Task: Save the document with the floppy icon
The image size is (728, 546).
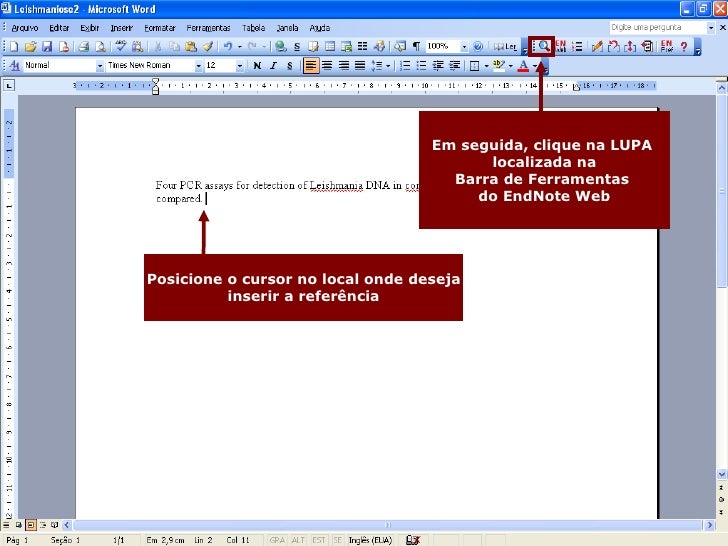Action: [47, 46]
